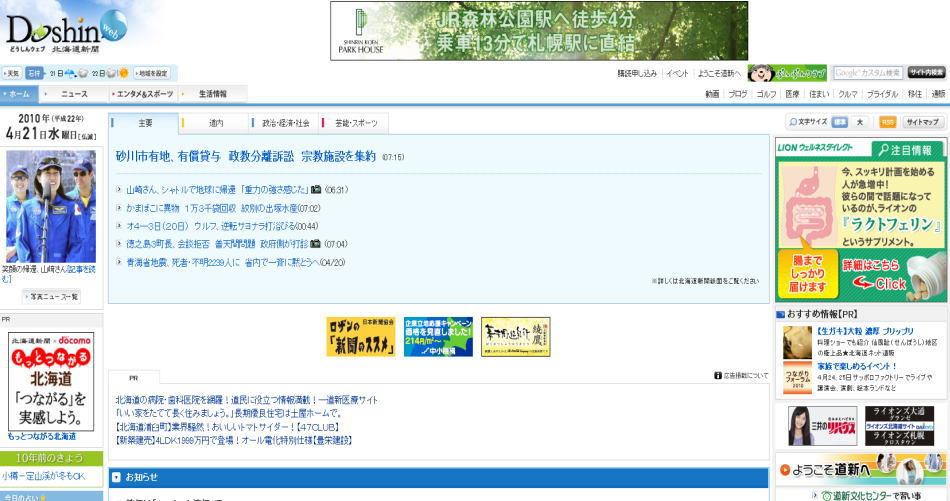Open the ニュース navigation tab
The height and width of the screenshot is (501, 950).
pos(74,94)
